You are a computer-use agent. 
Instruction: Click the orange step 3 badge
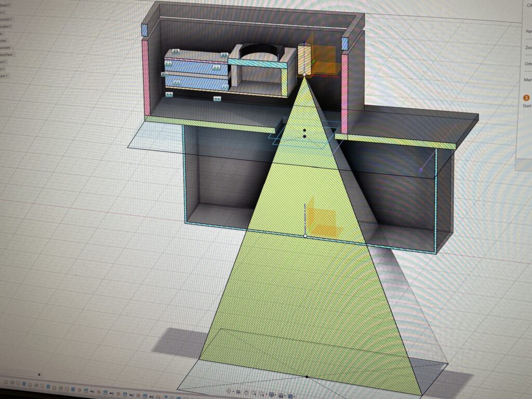pos(526,98)
